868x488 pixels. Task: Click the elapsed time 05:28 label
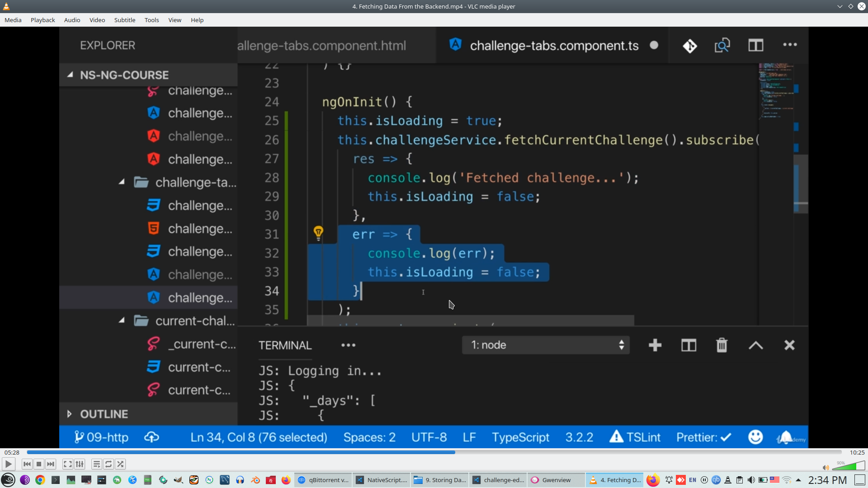pyautogui.click(x=12, y=452)
